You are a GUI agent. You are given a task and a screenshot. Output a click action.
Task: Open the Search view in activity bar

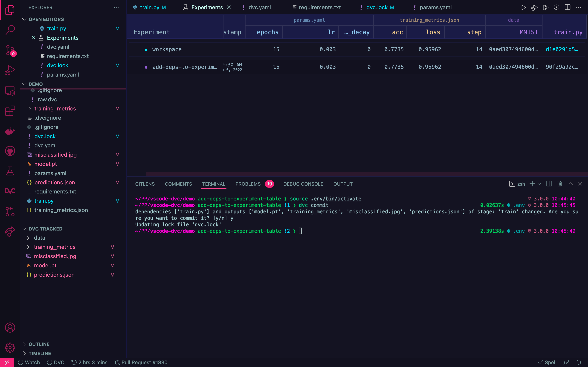[10, 30]
